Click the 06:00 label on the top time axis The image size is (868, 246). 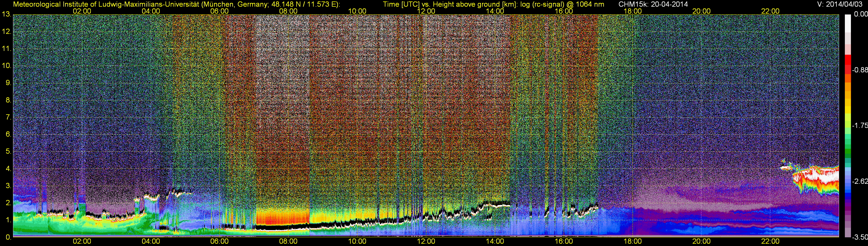[x=219, y=11]
